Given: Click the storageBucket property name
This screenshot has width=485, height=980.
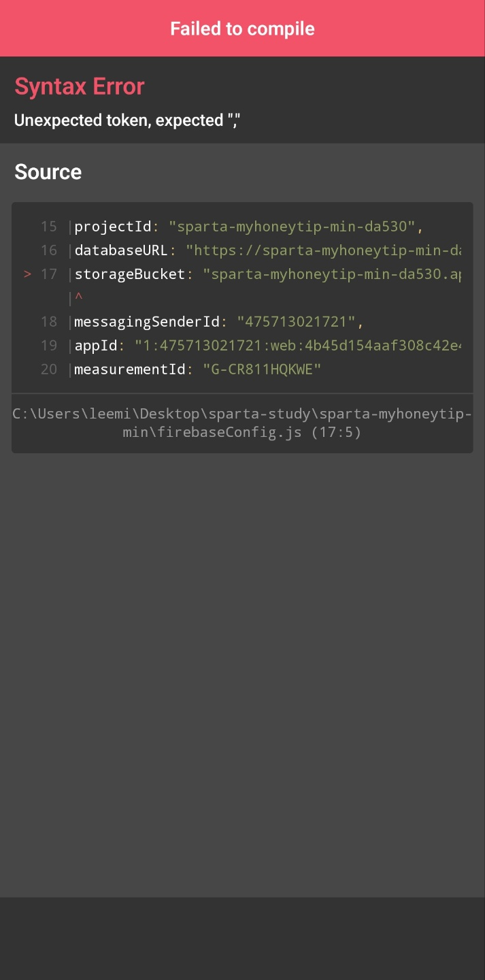Looking at the screenshot, I should [129, 274].
